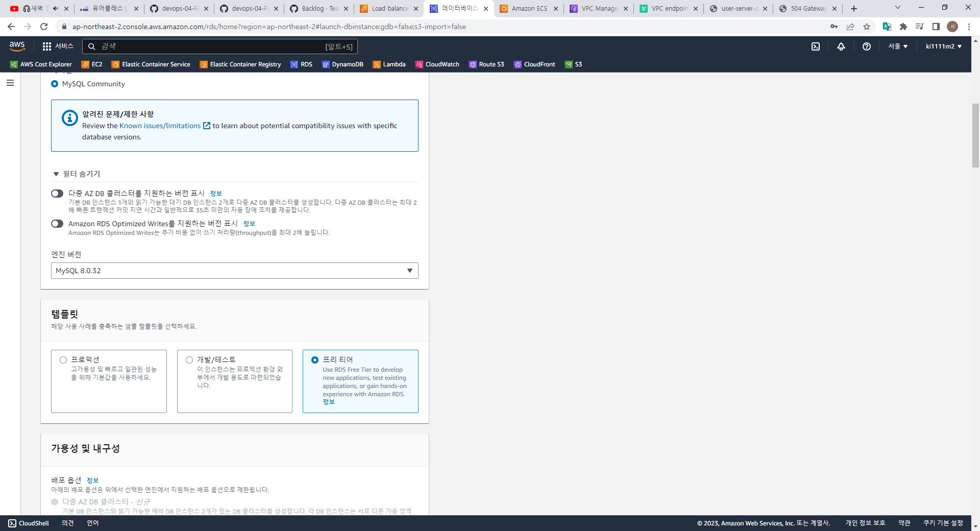Viewport: 980px width, 531px height.
Task: Focus the AWS console search field
Action: pos(219,46)
